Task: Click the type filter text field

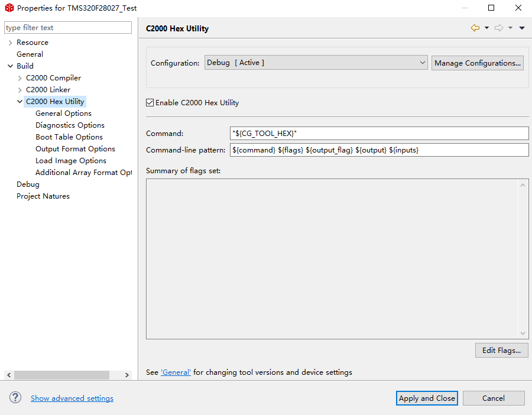Action: click(68, 27)
